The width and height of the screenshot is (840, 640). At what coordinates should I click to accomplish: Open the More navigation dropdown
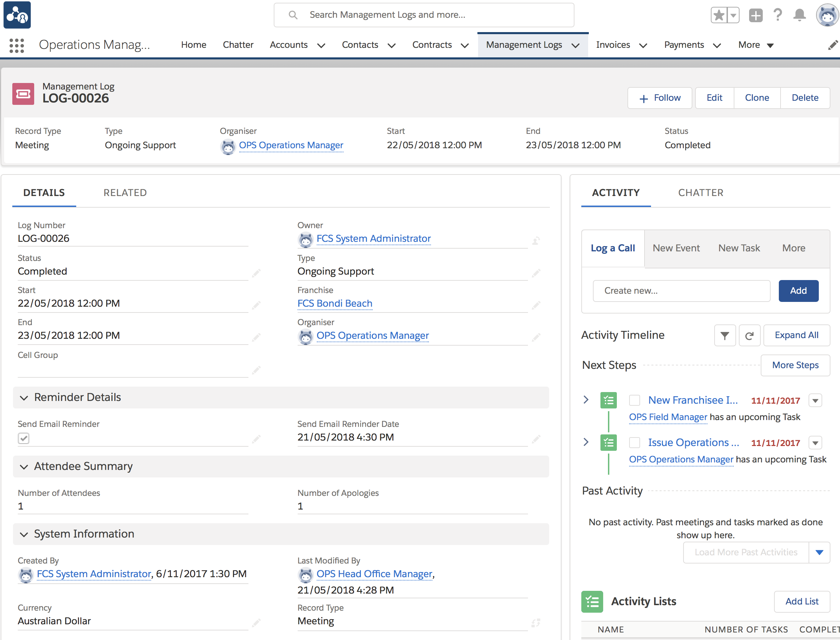[756, 45]
